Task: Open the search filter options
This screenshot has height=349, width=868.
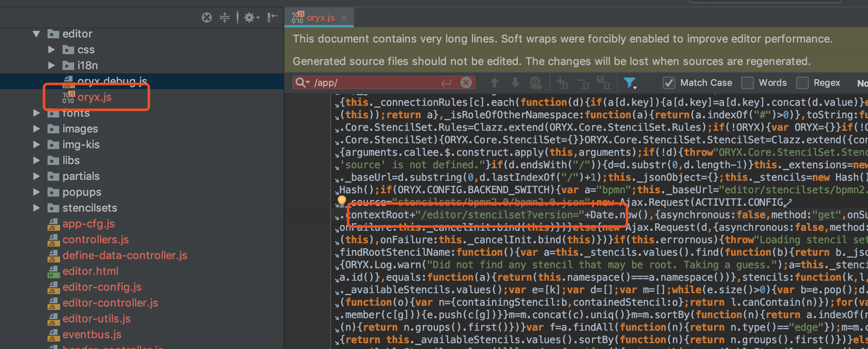Action: click(630, 83)
